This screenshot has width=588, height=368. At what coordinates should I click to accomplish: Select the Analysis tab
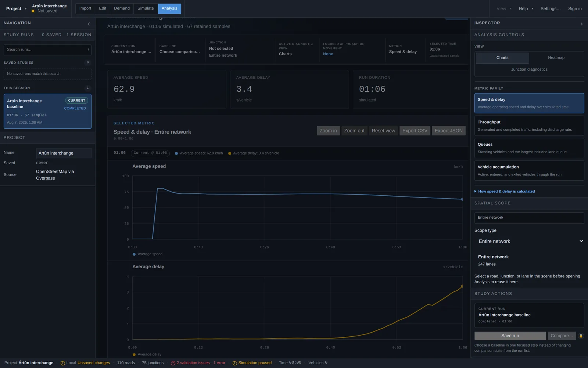(169, 8)
